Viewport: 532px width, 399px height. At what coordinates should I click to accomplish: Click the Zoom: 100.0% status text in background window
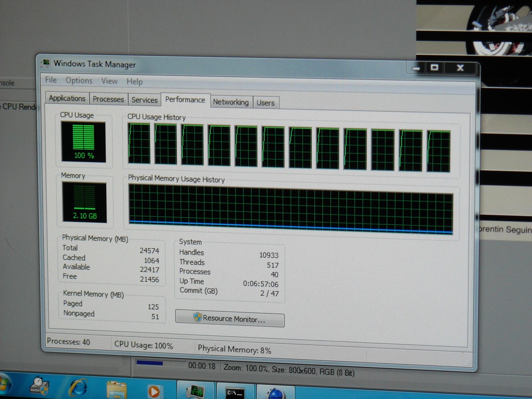pos(246,368)
